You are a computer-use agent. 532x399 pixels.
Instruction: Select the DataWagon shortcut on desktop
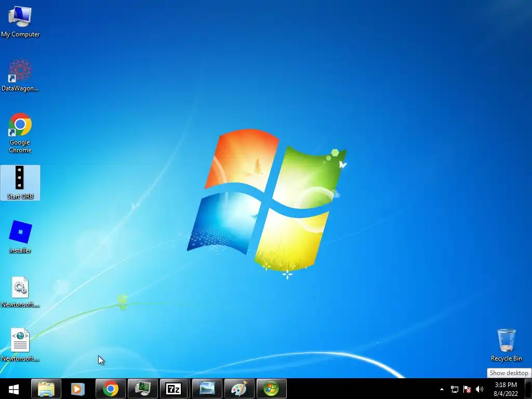click(20, 76)
